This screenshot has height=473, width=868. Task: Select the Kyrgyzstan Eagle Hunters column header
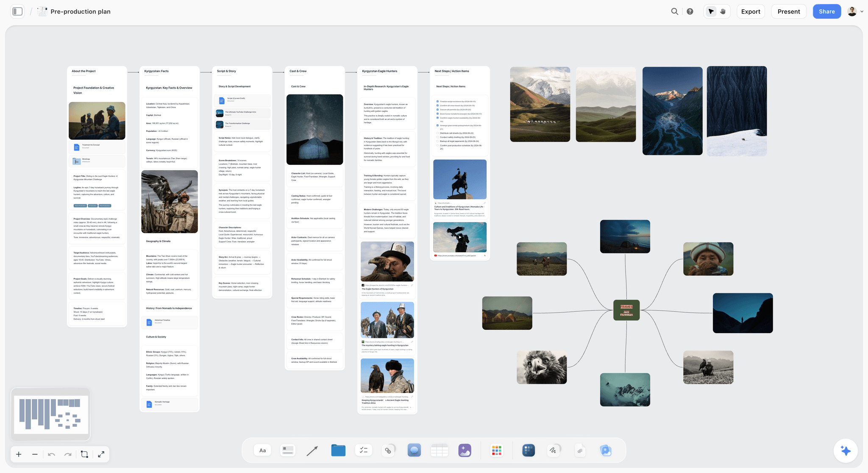379,71
